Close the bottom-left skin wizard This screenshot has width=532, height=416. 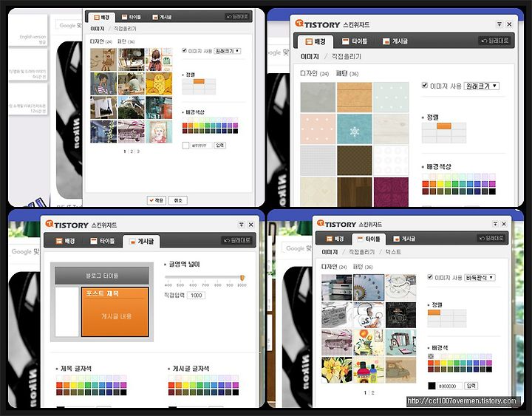point(250,225)
